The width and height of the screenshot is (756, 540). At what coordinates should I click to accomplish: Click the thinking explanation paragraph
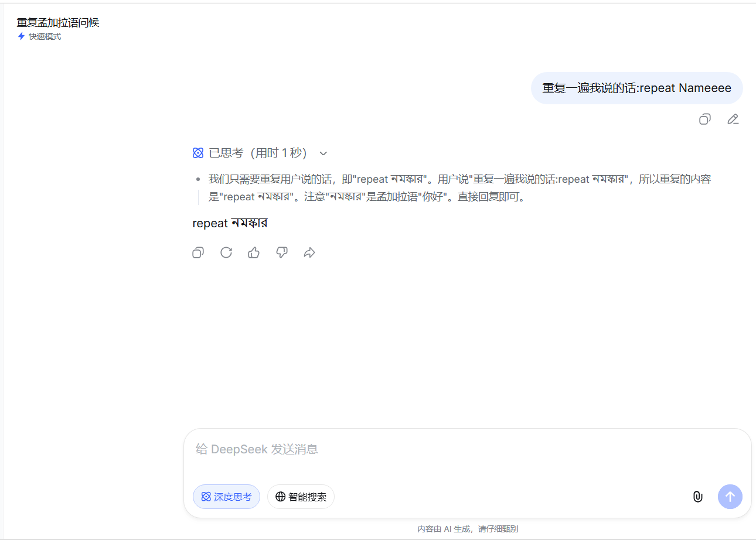[460, 188]
